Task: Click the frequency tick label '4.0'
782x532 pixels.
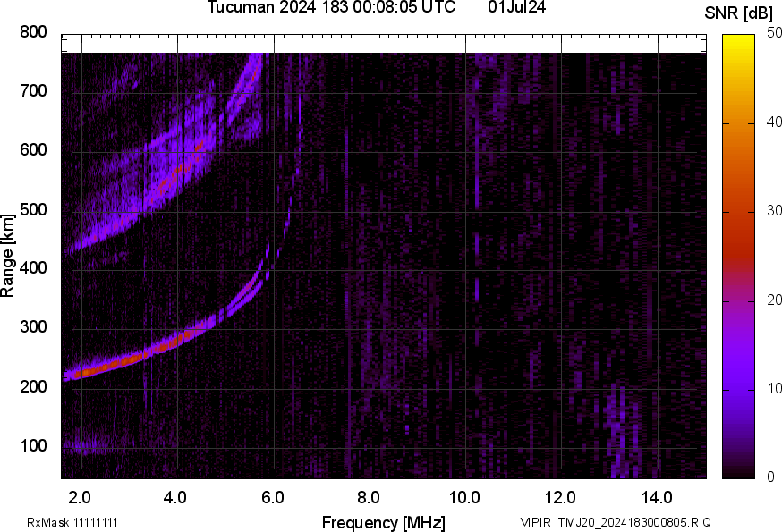Action: coord(175,498)
